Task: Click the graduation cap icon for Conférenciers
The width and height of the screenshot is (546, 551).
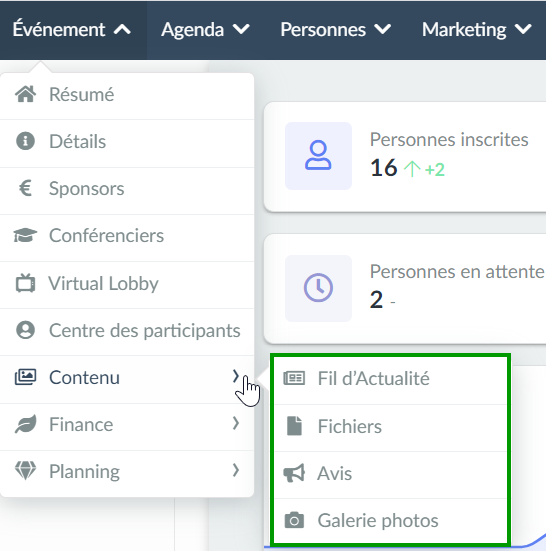Action: pyautogui.click(x=25, y=235)
